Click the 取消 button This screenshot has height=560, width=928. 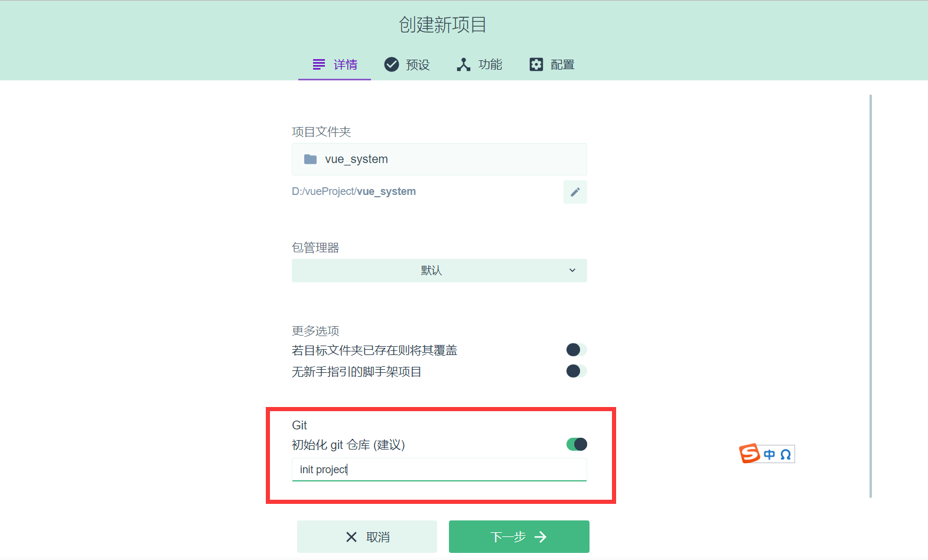click(x=367, y=536)
